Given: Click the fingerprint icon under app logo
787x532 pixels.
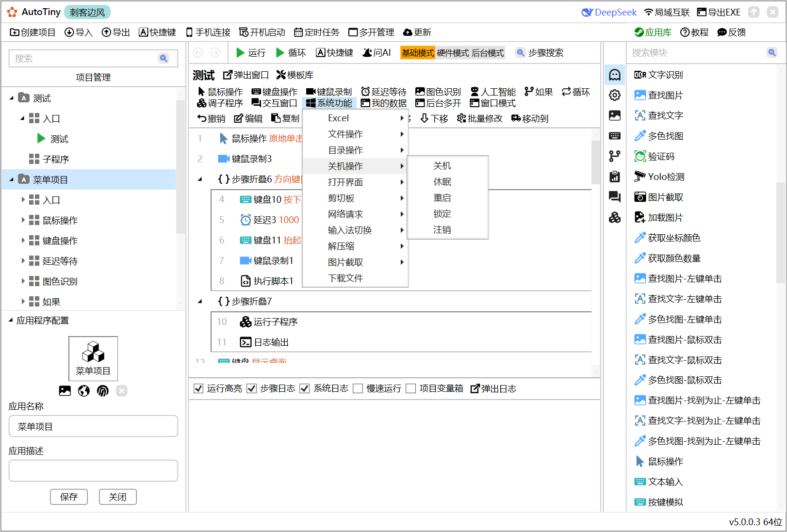Looking at the screenshot, I should (x=103, y=391).
